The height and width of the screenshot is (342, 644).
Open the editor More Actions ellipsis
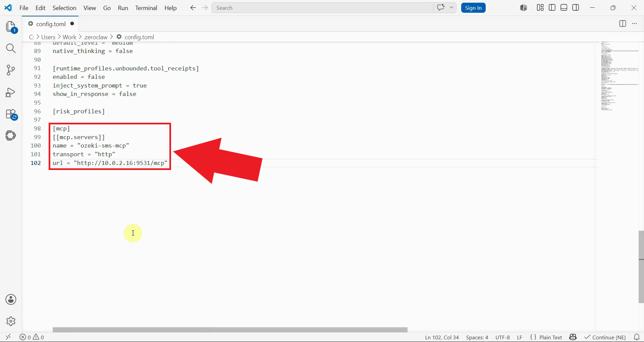point(634,23)
